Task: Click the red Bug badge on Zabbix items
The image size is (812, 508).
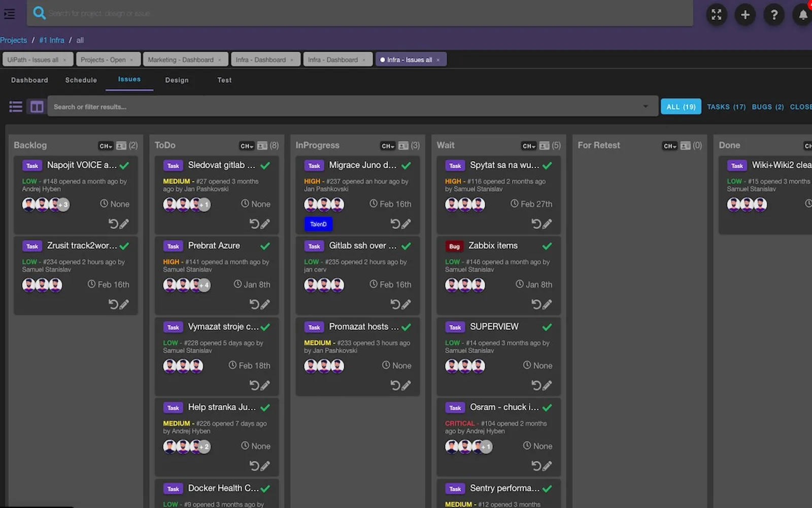Action: 454,246
